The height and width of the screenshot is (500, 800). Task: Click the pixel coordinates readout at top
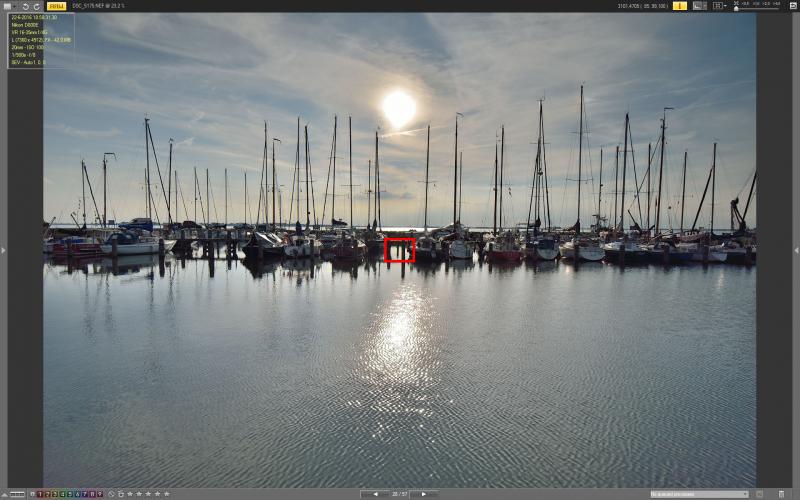[x=642, y=6]
